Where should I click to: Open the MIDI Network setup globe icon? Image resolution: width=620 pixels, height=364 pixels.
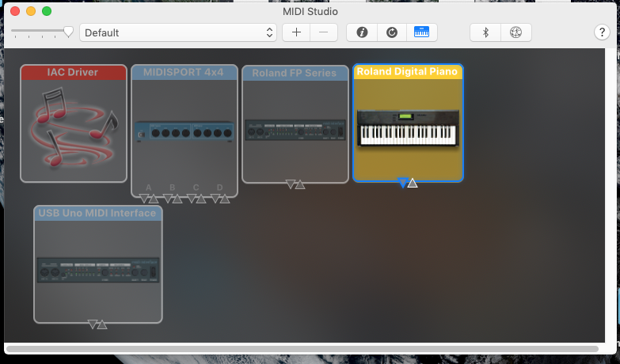(516, 32)
